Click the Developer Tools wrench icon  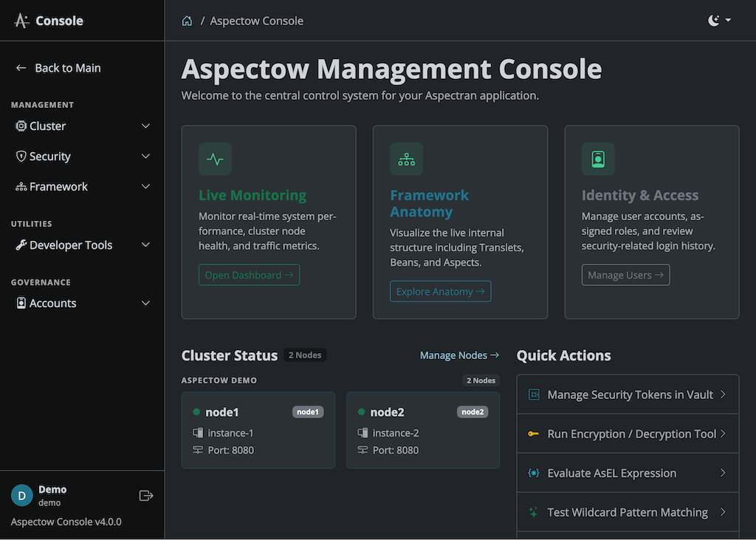pyautogui.click(x=21, y=245)
